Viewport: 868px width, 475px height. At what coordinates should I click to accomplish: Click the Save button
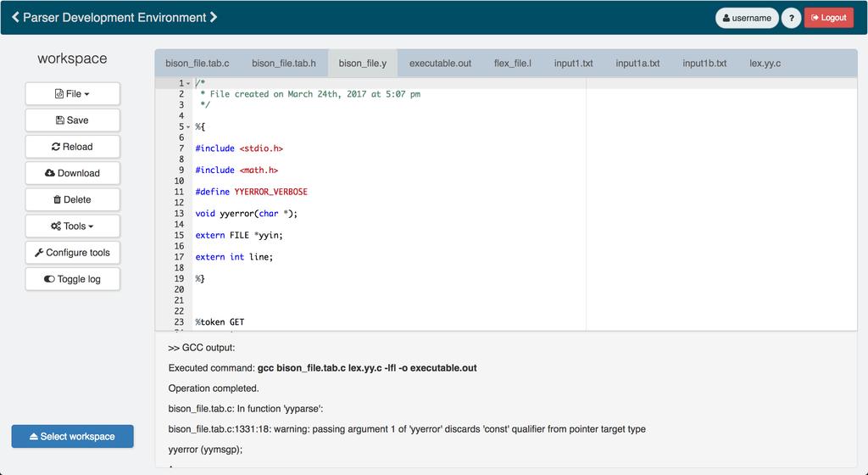73,120
